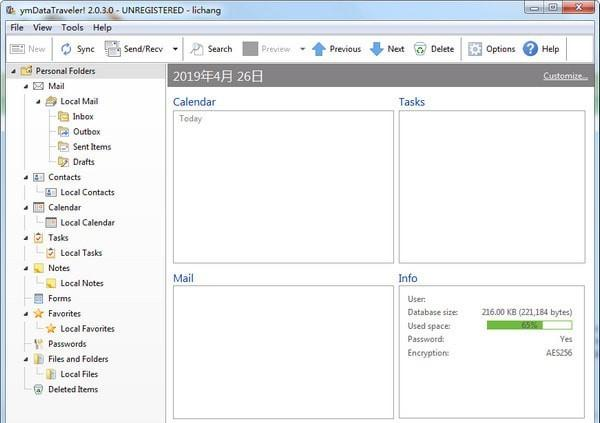Click the Customize... link
Image resolution: width=600 pixels, height=423 pixels.
click(565, 76)
